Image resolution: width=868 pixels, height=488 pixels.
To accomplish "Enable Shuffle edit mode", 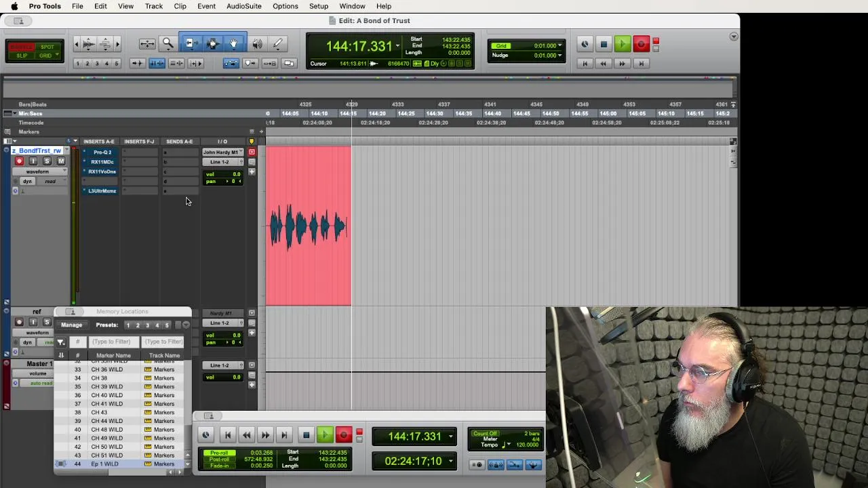I will click(22, 47).
